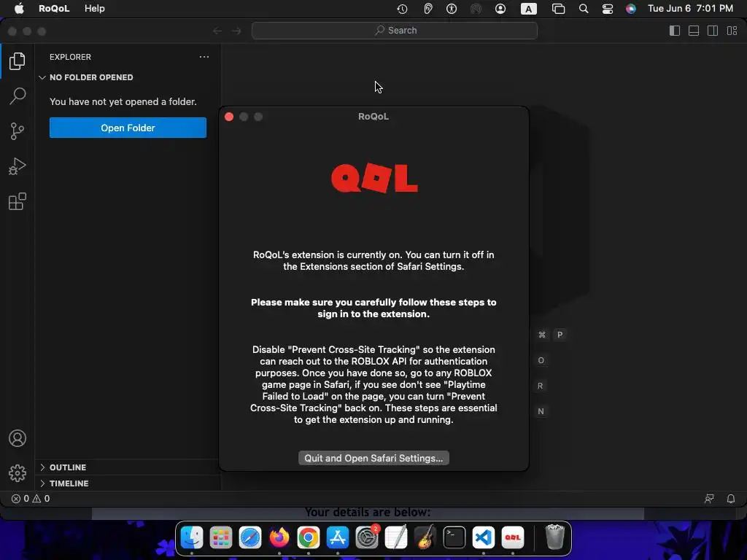Viewport: 747px width, 560px height.
Task: Open TextEdit from the dock
Action: 396,537
